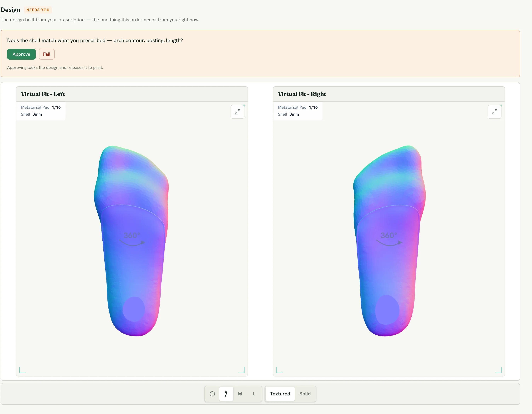Select Solid rendering mode
This screenshot has height=414, width=532.
pos(305,394)
